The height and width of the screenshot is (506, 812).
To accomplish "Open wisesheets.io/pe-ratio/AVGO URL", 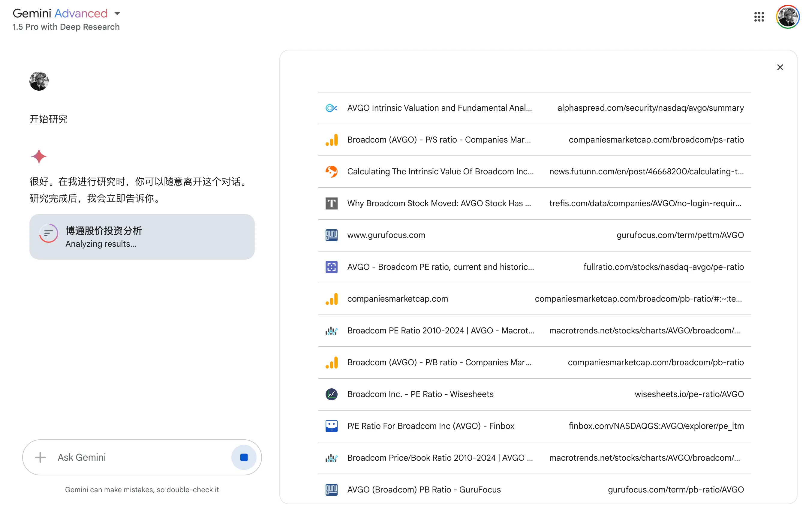I will [x=689, y=394].
